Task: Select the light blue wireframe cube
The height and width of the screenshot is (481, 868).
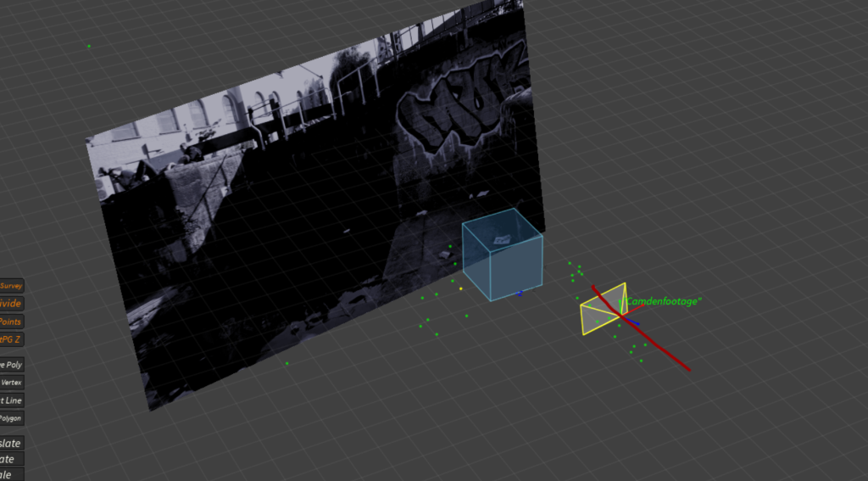Action: 503,255
